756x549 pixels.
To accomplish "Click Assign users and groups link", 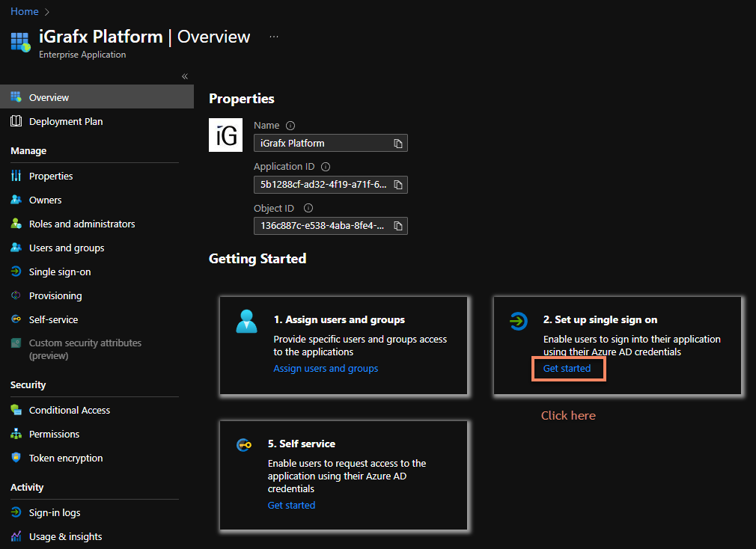I will pos(326,368).
